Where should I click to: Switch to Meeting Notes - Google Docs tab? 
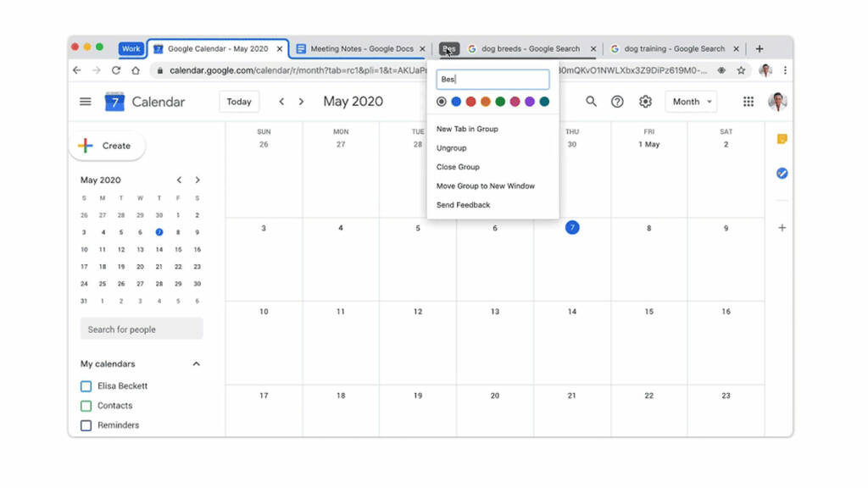[361, 48]
